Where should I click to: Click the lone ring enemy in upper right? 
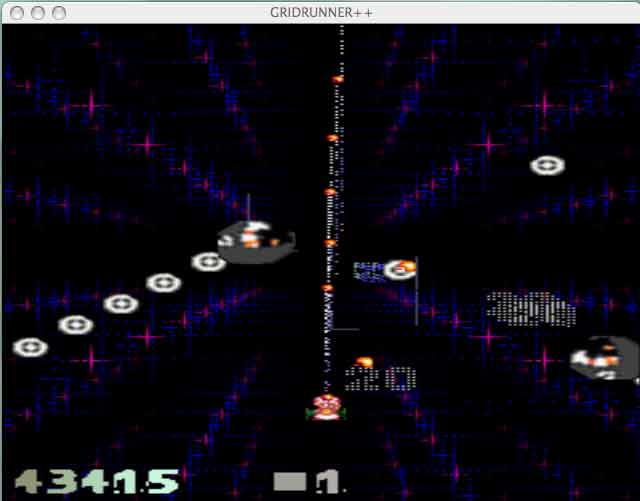point(547,165)
